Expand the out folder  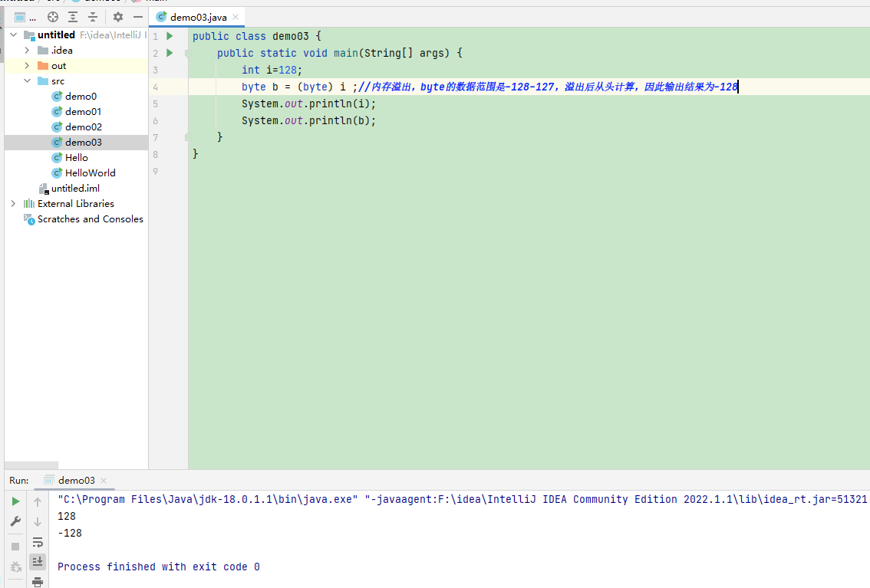(x=27, y=65)
